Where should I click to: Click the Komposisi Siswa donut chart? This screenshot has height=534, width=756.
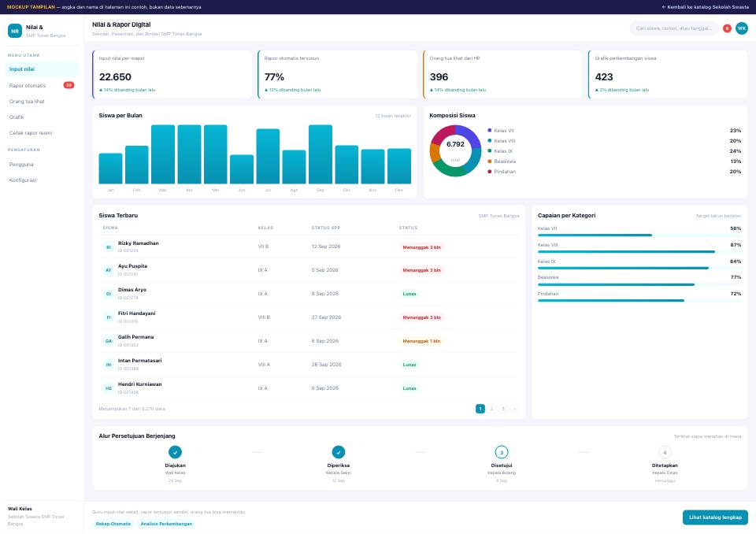tap(455, 151)
